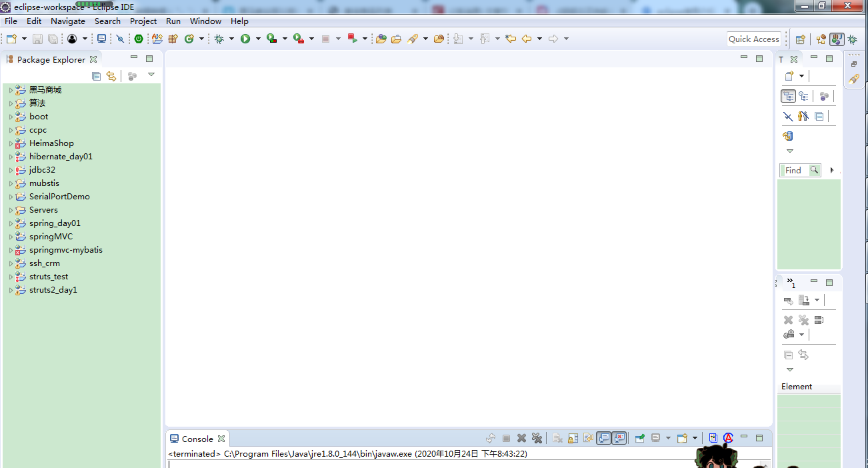Click the Open Task folder icon
Image resolution: width=868 pixels, height=468 pixels.
[396, 39]
